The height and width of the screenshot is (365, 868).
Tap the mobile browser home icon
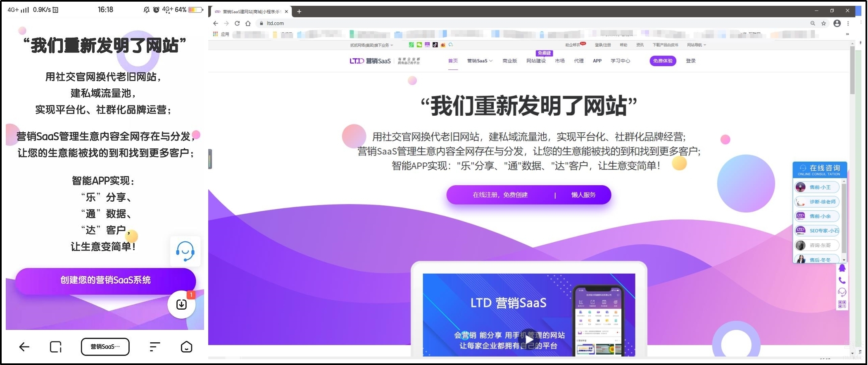187,347
